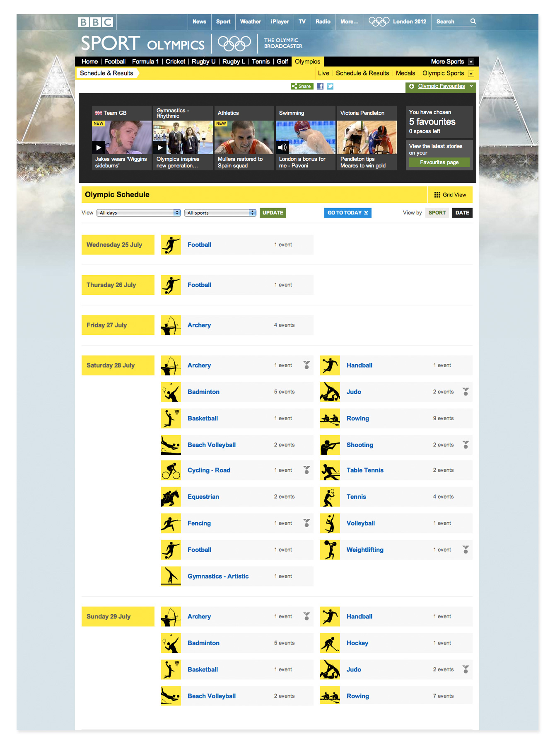Click the Olympic rings London 2012 logo
This screenshot has width=555, height=756.
point(397,22)
